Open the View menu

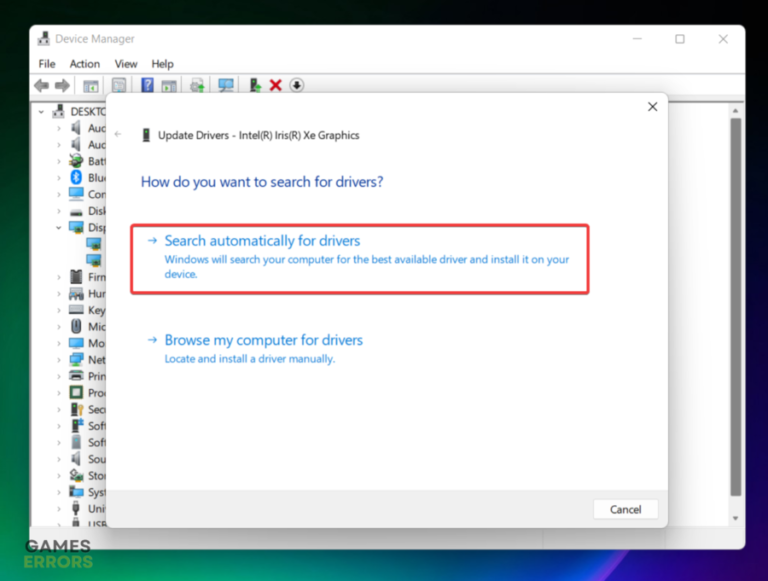pos(126,64)
